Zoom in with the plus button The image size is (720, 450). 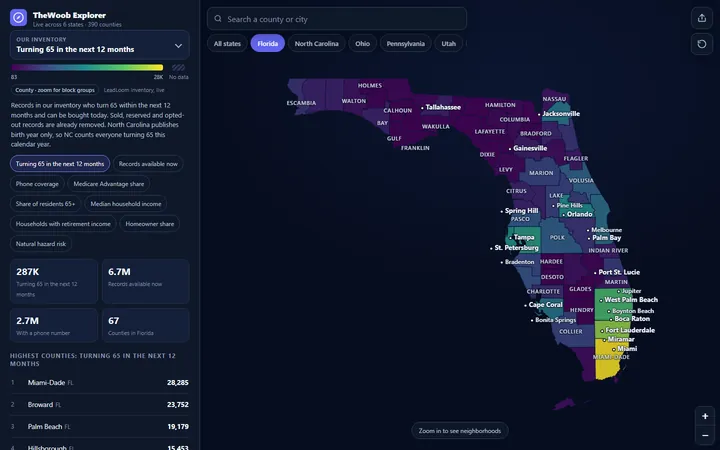click(x=705, y=416)
